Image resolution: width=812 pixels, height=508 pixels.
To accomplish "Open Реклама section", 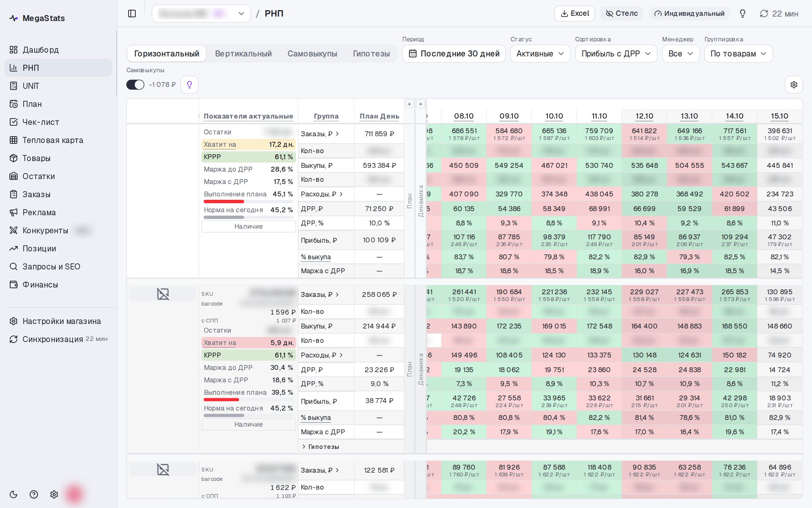I will tap(58, 212).
